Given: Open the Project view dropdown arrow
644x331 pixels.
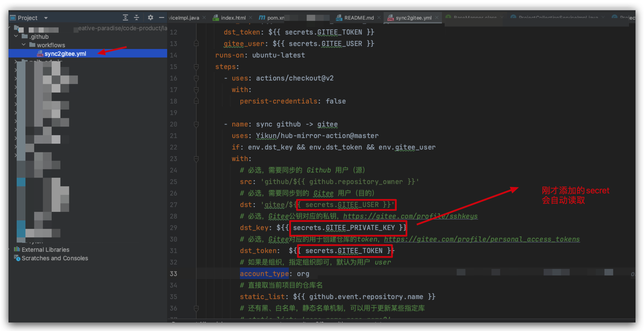Looking at the screenshot, I should [46, 17].
